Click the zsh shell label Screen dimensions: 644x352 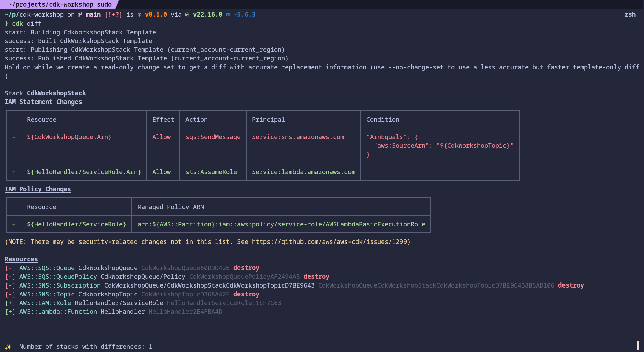point(630,15)
